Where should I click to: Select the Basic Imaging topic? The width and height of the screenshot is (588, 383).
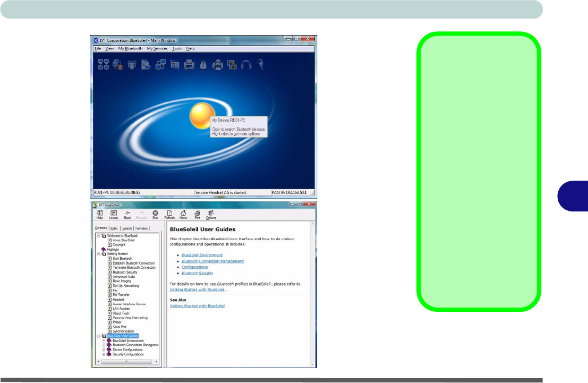[x=122, y=281]
